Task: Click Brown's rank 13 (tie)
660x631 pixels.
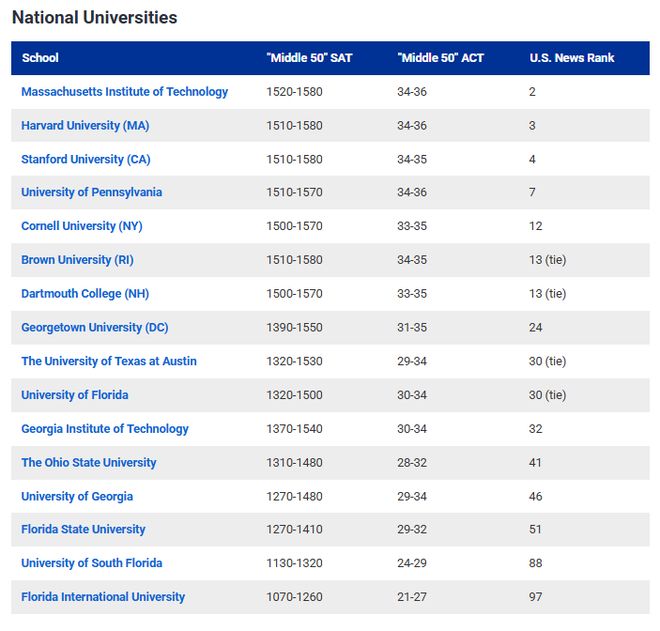Action: 548,260
